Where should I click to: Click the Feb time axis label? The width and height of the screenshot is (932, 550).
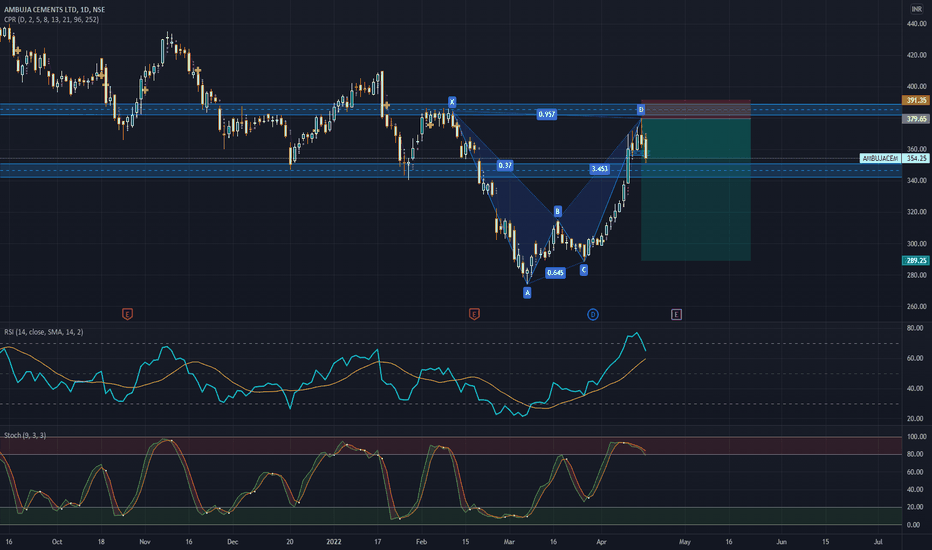pyautogui.click(x=421, y=542)
